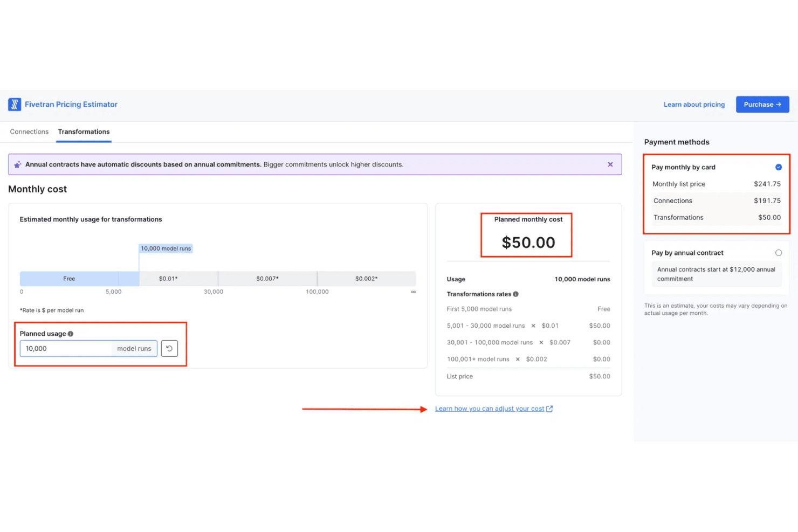
Task: Click the Monthly cost heading
Action: 38,189
